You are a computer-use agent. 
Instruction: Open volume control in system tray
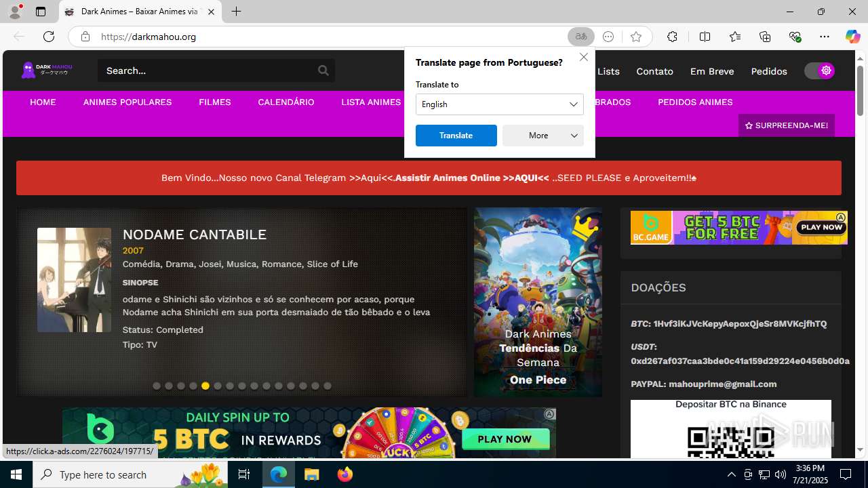(x=780, y=474)
